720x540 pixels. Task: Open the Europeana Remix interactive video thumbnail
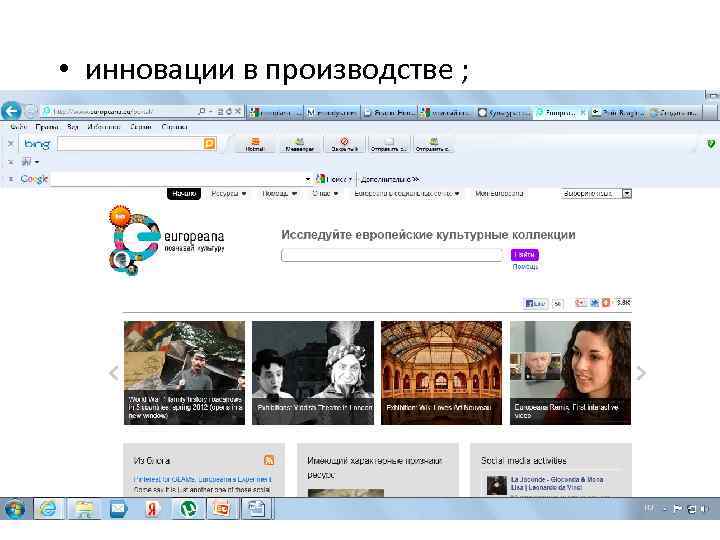(570, 373)
